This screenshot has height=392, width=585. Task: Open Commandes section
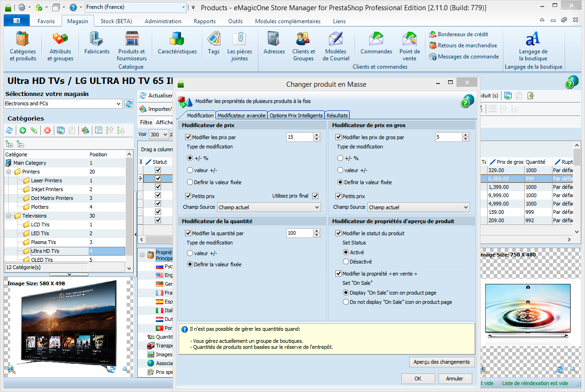click(x=376, y=43)
